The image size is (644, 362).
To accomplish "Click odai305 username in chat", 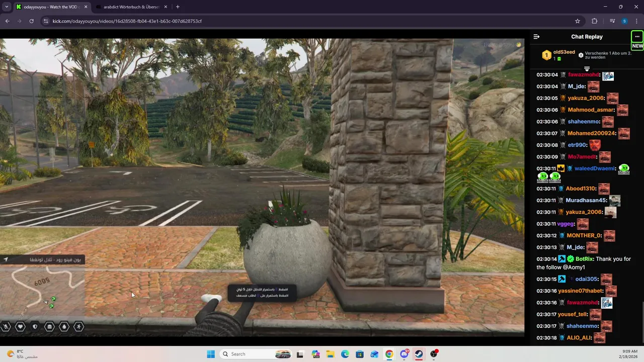I will pos(586,279).
